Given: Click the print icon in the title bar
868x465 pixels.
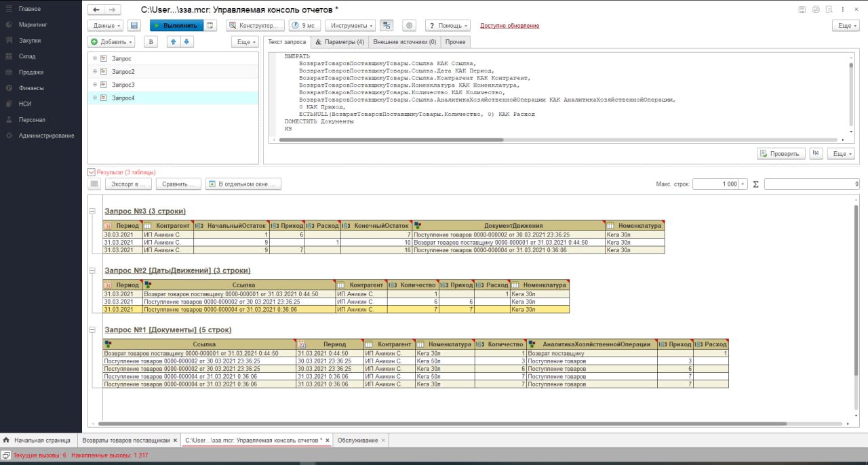Looking at the screenshot, I should pos(816,9).
